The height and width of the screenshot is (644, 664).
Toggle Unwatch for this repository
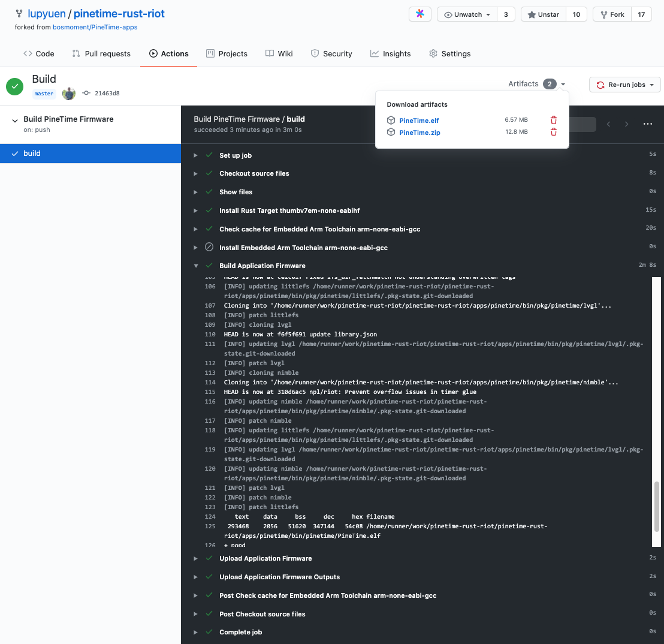[x=467, y=14]
